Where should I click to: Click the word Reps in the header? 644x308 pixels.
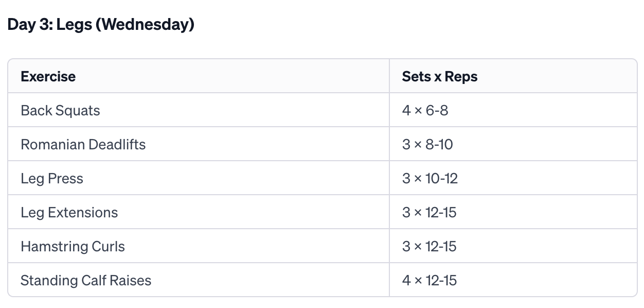(461, 76)
